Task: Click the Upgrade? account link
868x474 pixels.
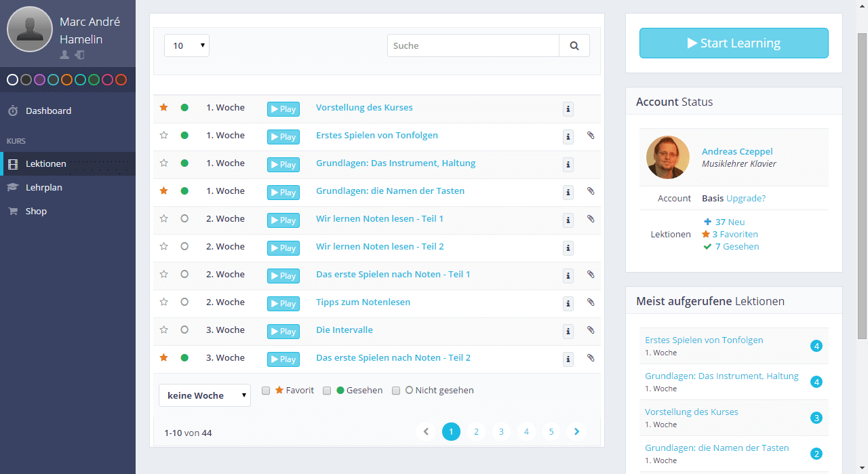Action: tap(745, 199)
